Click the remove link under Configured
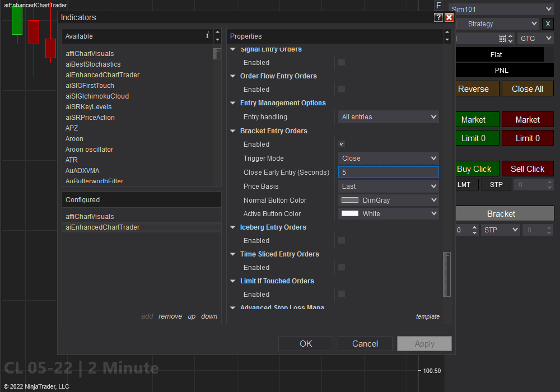The height and width of the screenshot is (392, 560). click(x=170, y=316)
